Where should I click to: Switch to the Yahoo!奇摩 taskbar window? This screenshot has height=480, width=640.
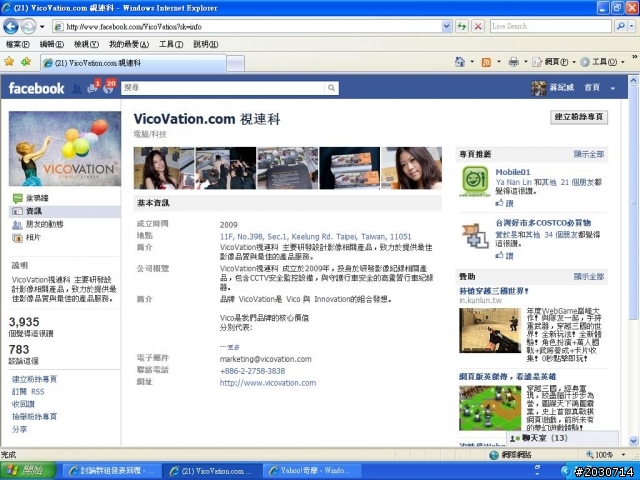[311, 471]
